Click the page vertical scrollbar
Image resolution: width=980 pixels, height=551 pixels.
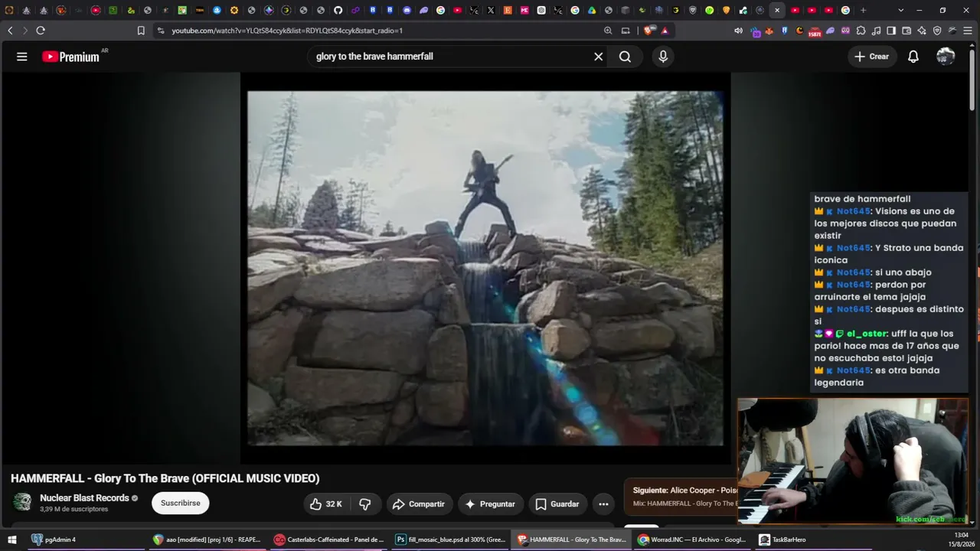click(972, 80)
